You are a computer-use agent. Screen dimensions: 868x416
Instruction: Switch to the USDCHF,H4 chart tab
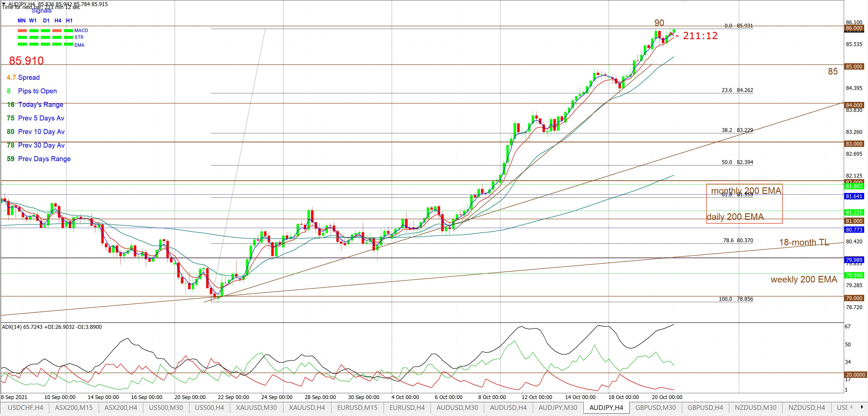click(25, 408)
